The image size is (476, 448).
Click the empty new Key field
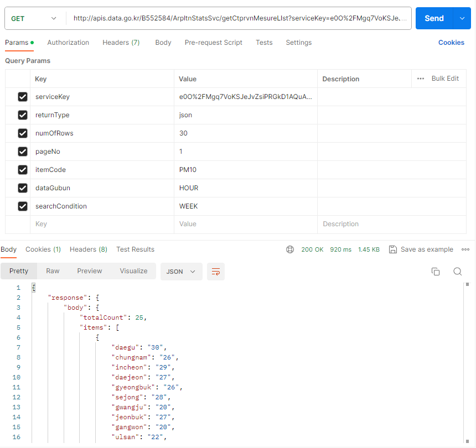tap(102, 224)
